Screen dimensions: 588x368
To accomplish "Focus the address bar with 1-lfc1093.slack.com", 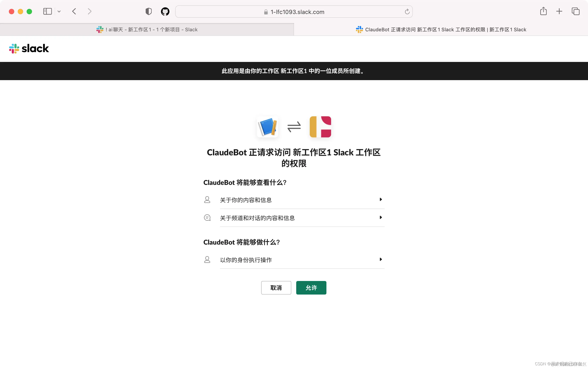I will (294, 12).
